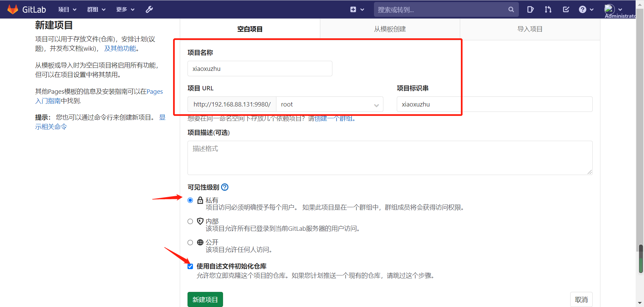Expand the 更多 navbar menu
644x307 pixels.
click(125, 9)
